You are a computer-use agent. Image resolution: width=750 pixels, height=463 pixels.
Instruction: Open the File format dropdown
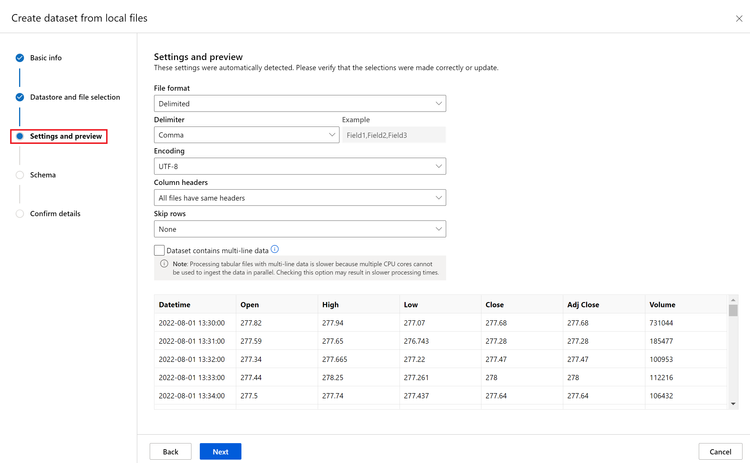[300, 104]
